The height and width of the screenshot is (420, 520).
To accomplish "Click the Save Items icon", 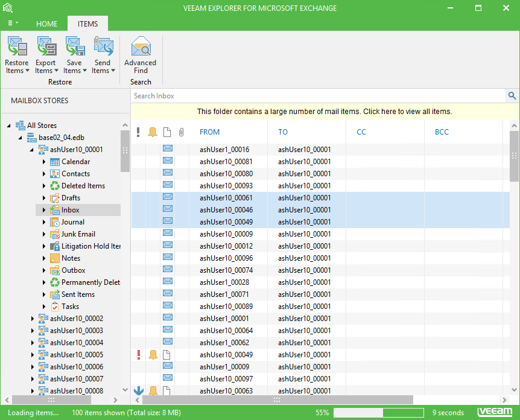I will coord(75,47).
